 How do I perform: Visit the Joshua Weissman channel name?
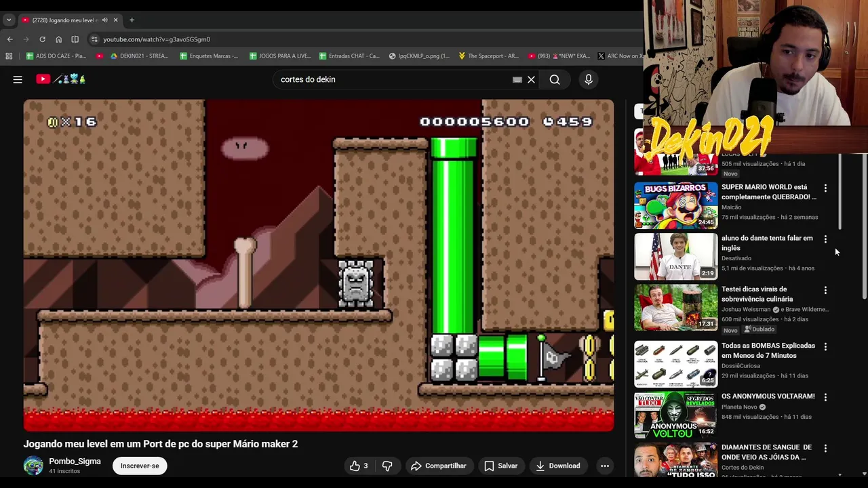[746, 309]
